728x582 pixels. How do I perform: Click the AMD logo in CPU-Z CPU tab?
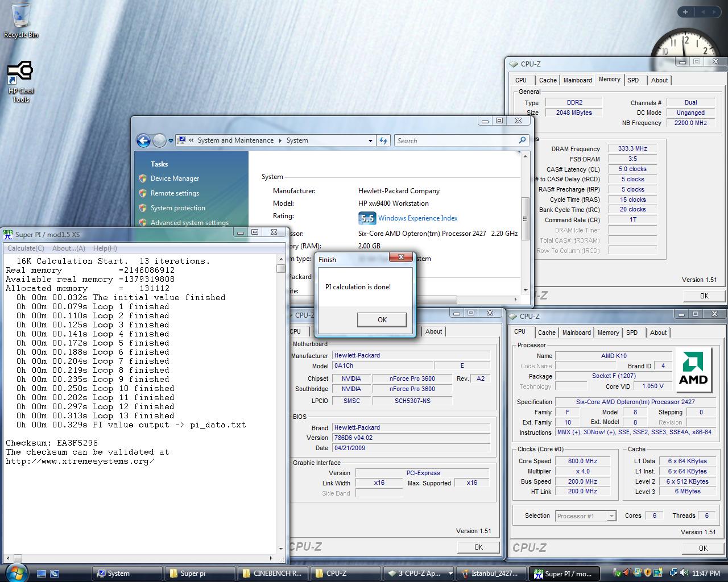point(693,369)
